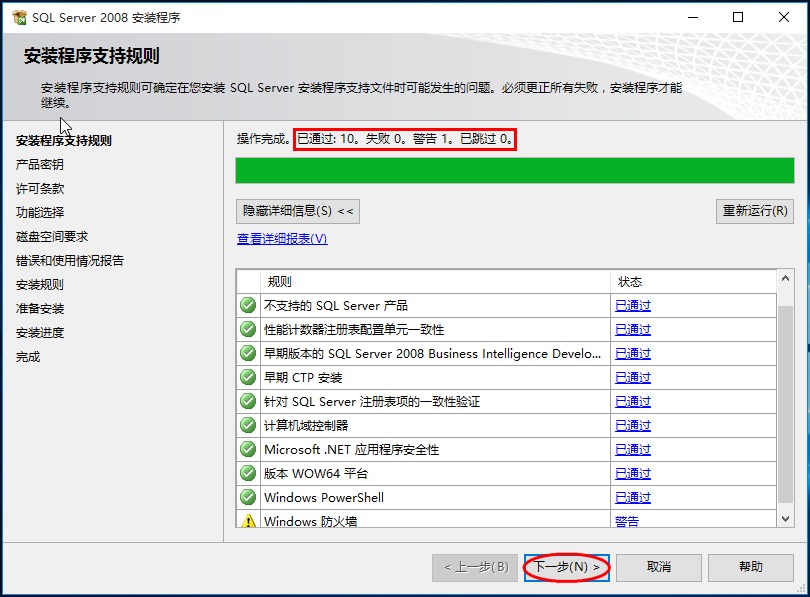
Task: Minimize the SQL Server 2008 安装程序 window
Action: tap(693, 17)
